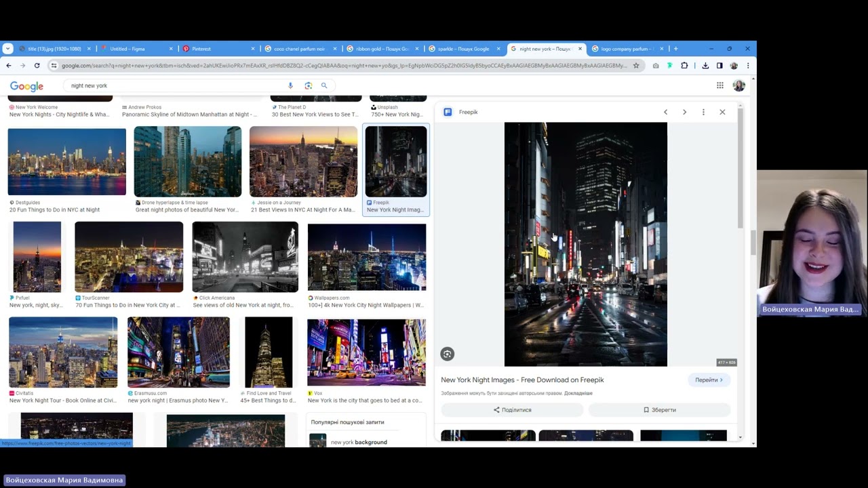
Task: Click the page vertical scrollbar thumb
Action: [x=753, y=243]
